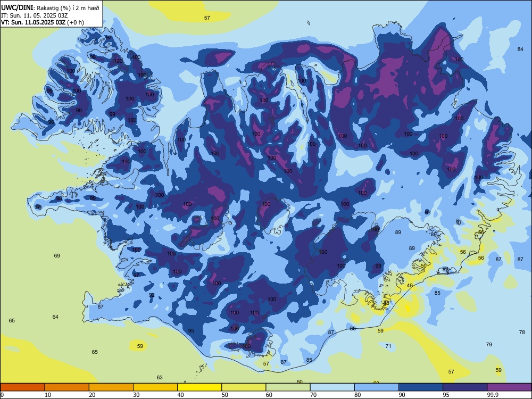This screenshot has width=532, height=399.
Task: Click the legend tick label '10'
Action: (x=48, y=395)
